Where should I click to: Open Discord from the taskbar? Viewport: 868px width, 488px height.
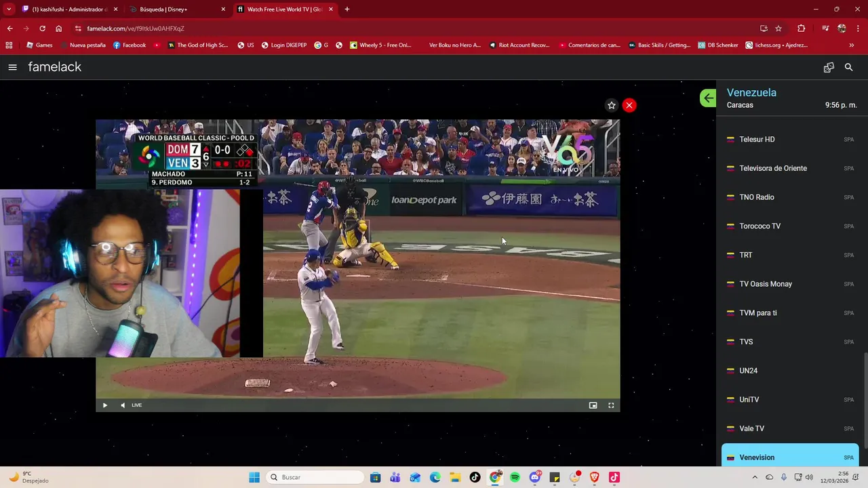(535, 477)
